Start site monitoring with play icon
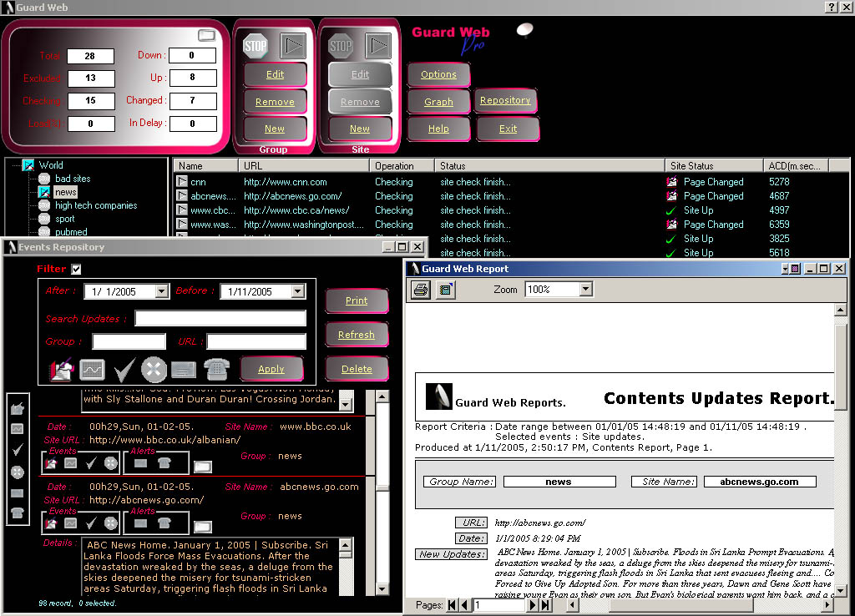 378,46
